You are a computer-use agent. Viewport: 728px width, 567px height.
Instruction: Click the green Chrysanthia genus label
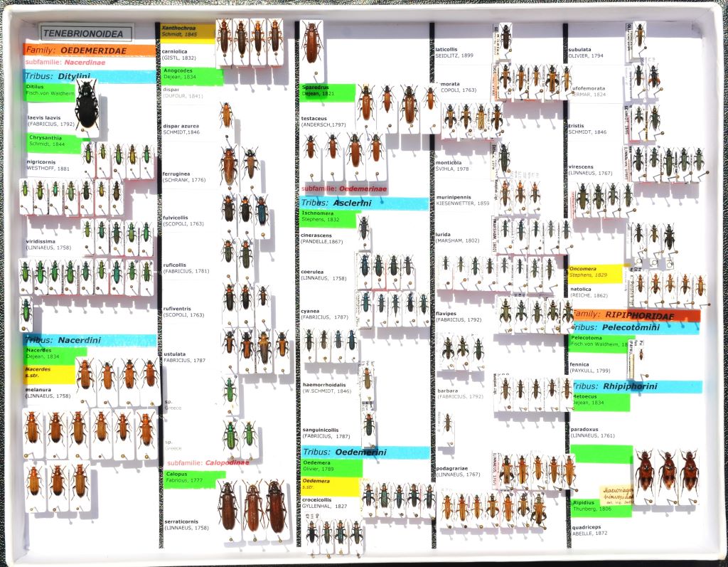tap(50, 141)
